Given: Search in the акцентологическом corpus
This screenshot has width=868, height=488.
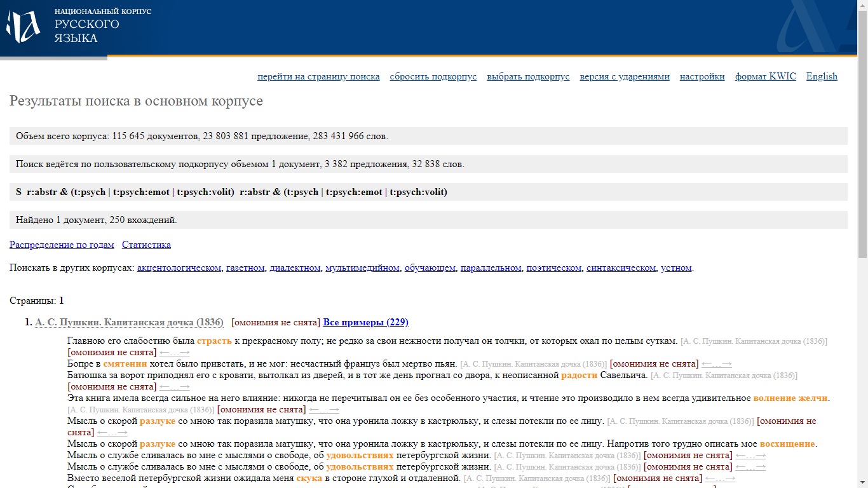Looking at the screenshot, I should click(178, 268).
